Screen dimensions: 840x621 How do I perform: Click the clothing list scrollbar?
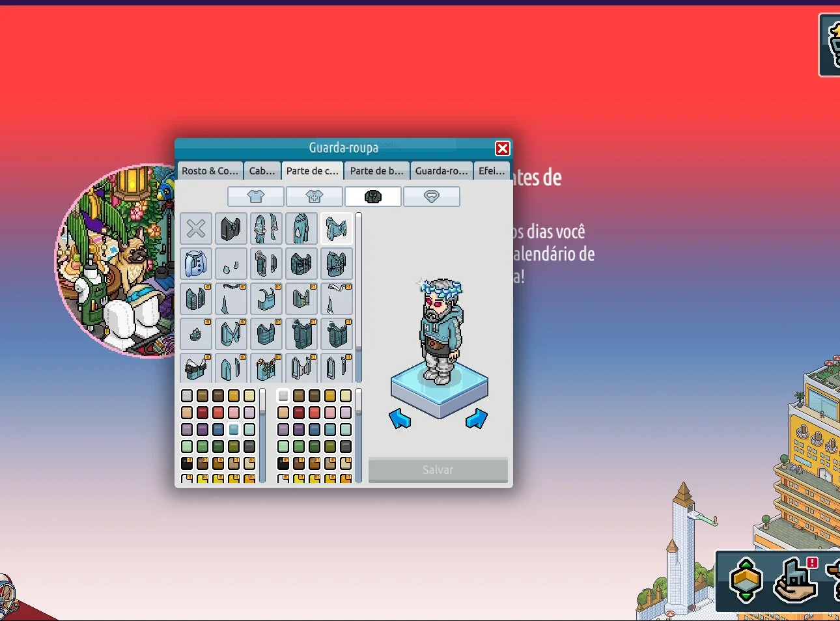358,297
